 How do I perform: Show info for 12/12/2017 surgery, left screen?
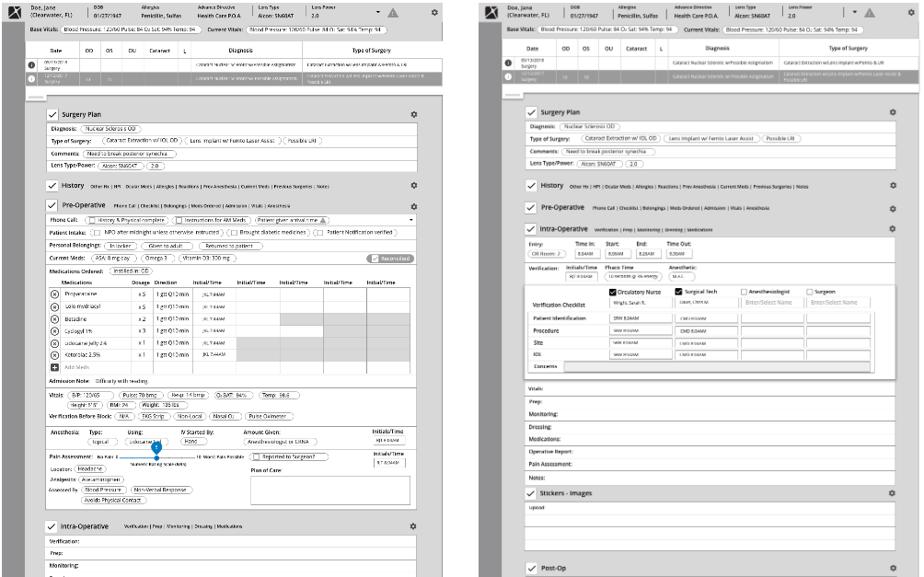(x=32, y=78)
